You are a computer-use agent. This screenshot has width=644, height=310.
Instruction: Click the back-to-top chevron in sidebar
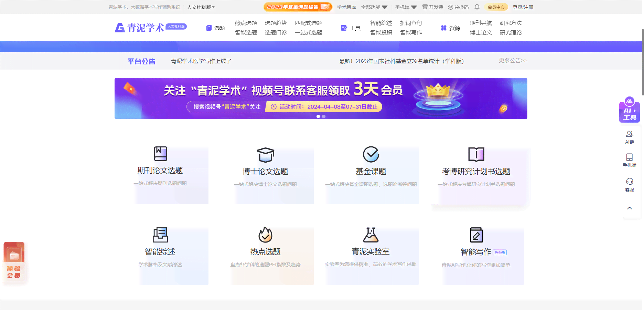point(630,208)
